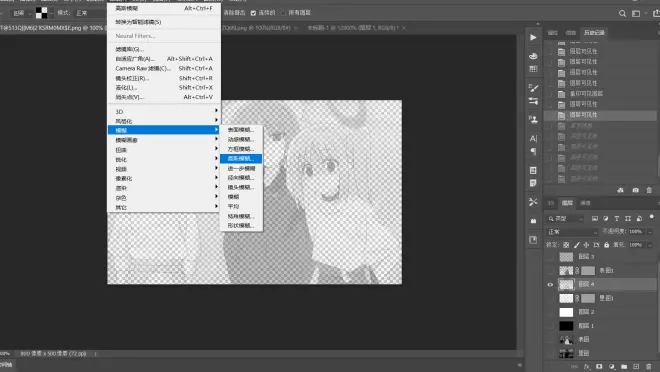Image resolution: width=660 pixels, height=372 pixels.
Task: Uncheck the 连续的 contiguous checkbox
Action: (x=253, y=13)
